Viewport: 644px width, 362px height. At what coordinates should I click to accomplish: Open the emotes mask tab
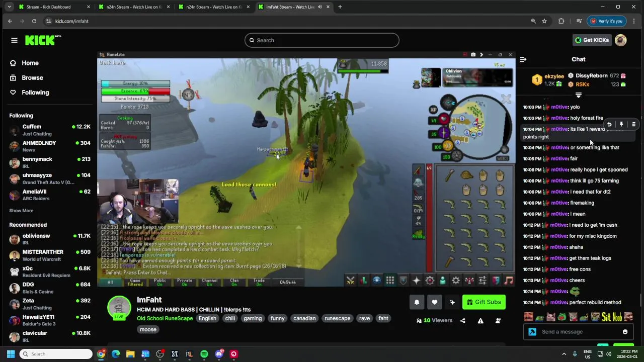[x=496, y=281]
